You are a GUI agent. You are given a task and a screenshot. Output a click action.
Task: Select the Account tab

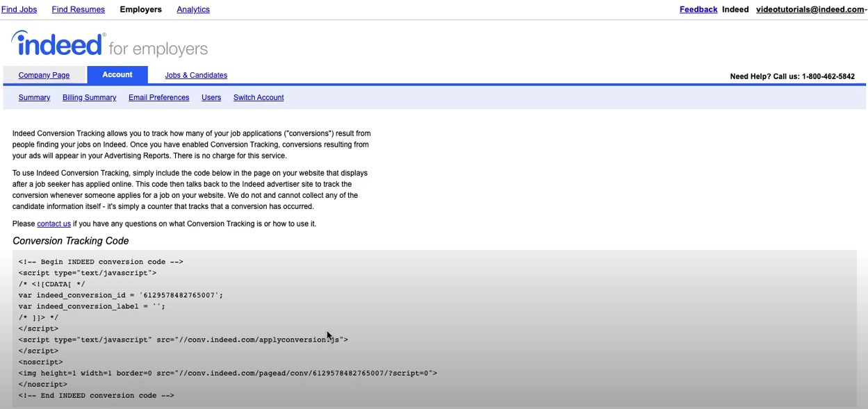(117, 74)
